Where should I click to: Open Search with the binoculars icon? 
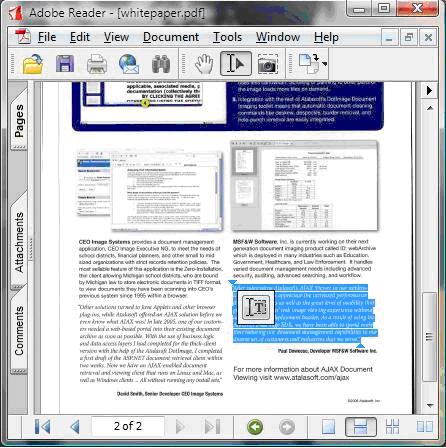(x=161, y=64)
